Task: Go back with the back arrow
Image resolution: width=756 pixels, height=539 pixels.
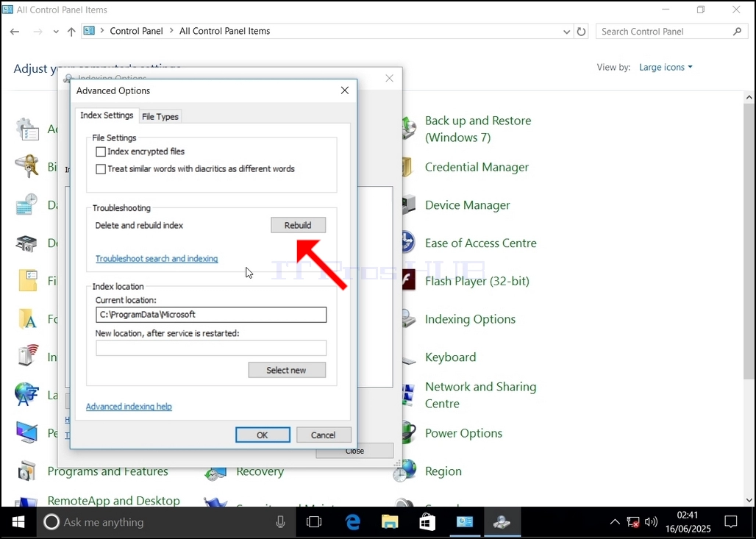Action: (15, 32)
